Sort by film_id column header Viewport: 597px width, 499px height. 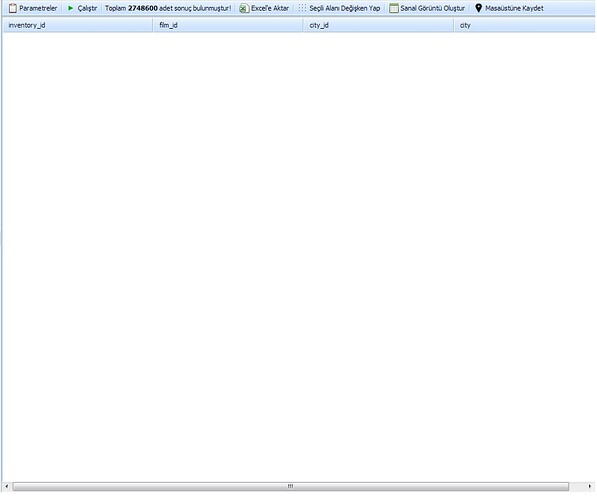click(228, 25)
